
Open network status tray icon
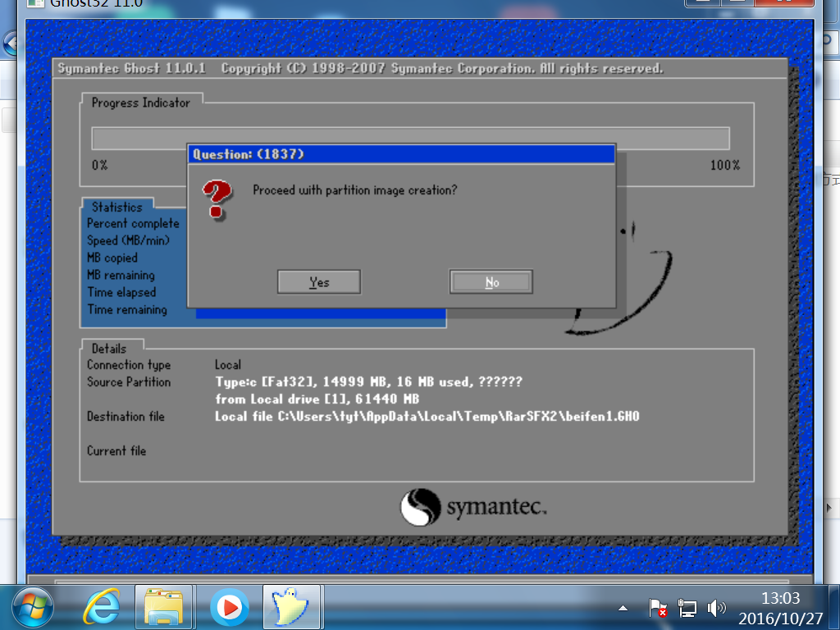(x=687, y=608)
